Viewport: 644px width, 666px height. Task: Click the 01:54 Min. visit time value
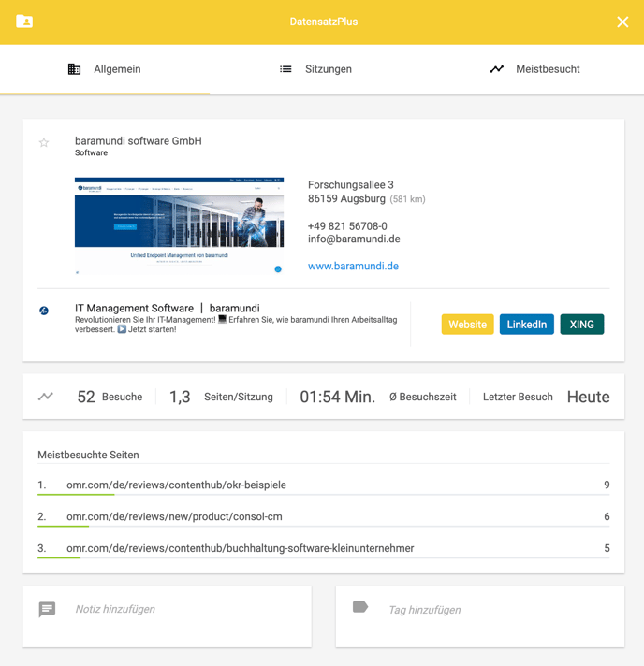pos(338,397)
